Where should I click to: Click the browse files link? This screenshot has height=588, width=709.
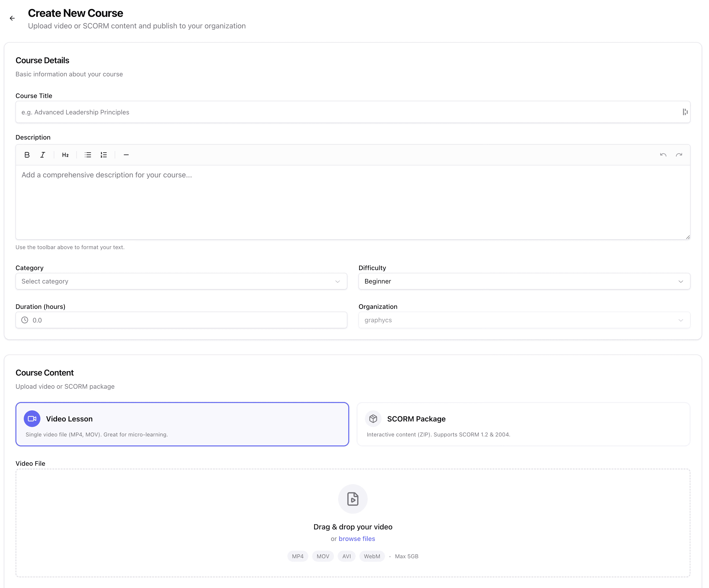point(357,539)
